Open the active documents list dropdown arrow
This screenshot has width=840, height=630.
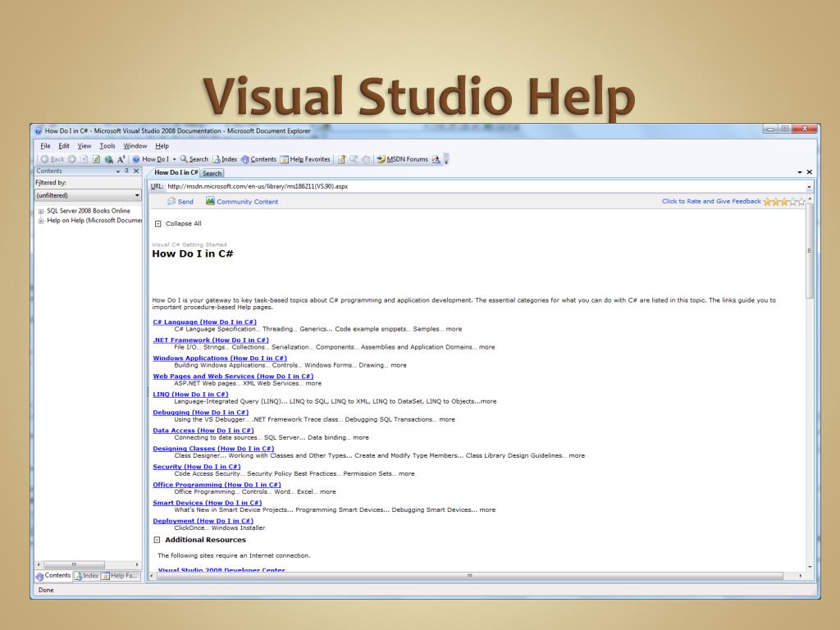point(800,172)
